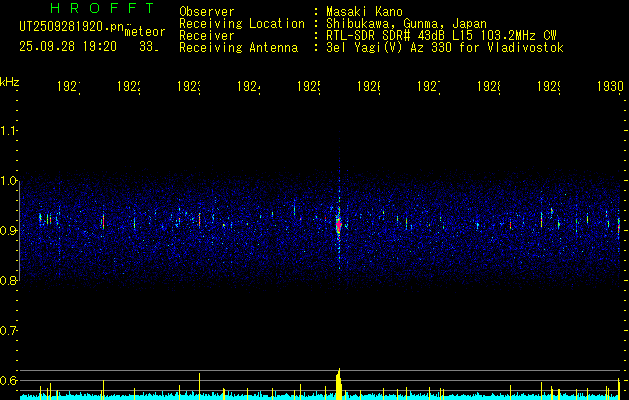Click the kHz axis unit label

pos(10,82)
